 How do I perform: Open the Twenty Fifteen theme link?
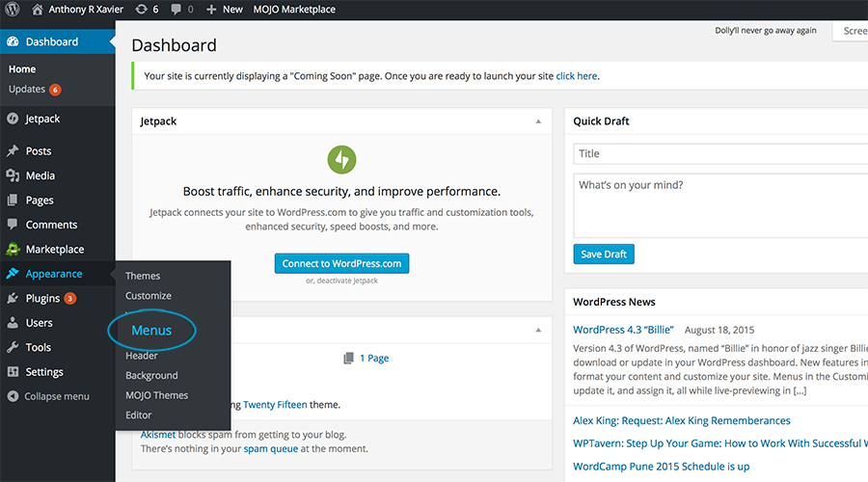click(275, 405)
